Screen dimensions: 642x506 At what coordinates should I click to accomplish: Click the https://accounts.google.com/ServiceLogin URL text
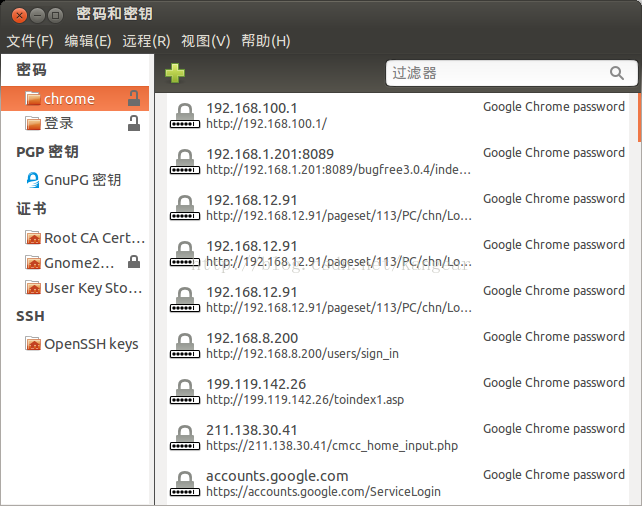(x=323, y=491)
